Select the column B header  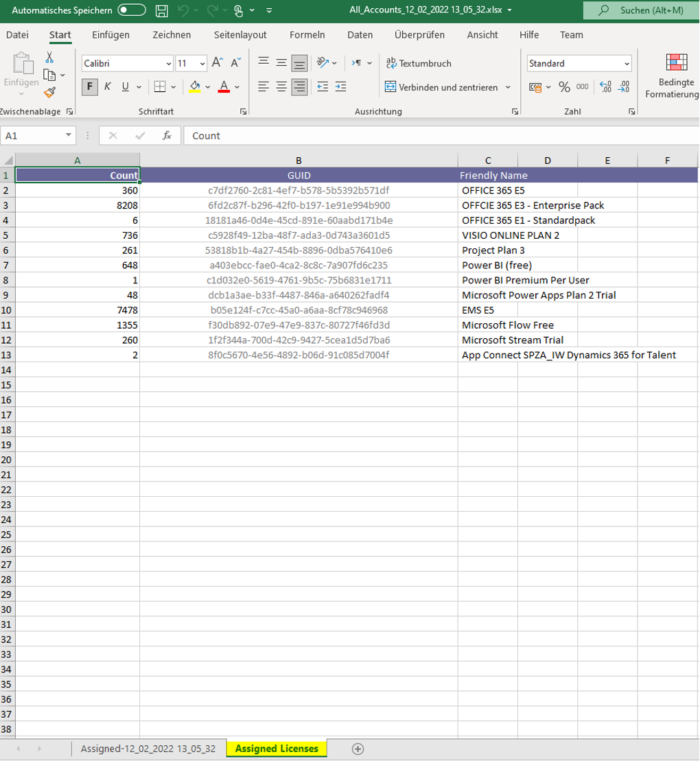point(299,160)
